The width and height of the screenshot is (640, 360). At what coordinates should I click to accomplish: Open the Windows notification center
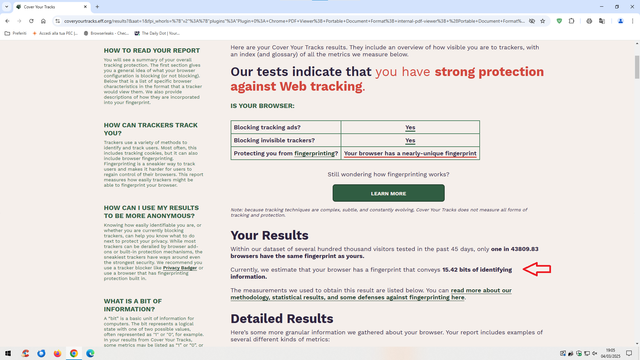(x=629, y=353)
